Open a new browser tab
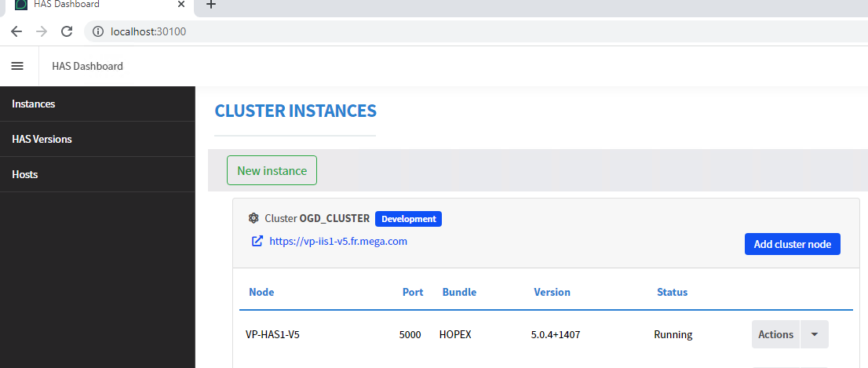Viewport: 868px width, 368px height. 210,5
